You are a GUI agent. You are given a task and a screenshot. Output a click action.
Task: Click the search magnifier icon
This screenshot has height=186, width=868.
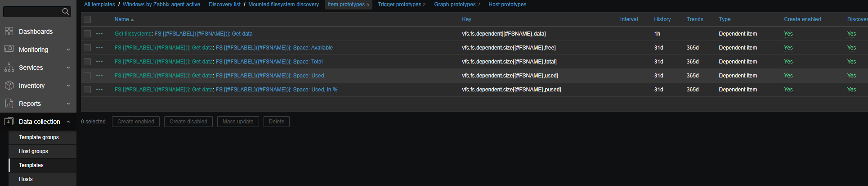pos(66,11)
